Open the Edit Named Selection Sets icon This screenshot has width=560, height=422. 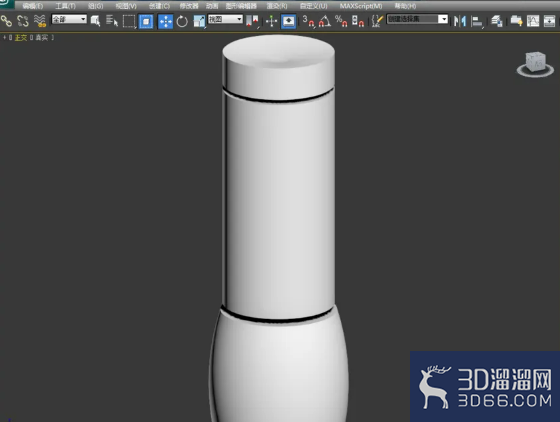pos(377,21)
